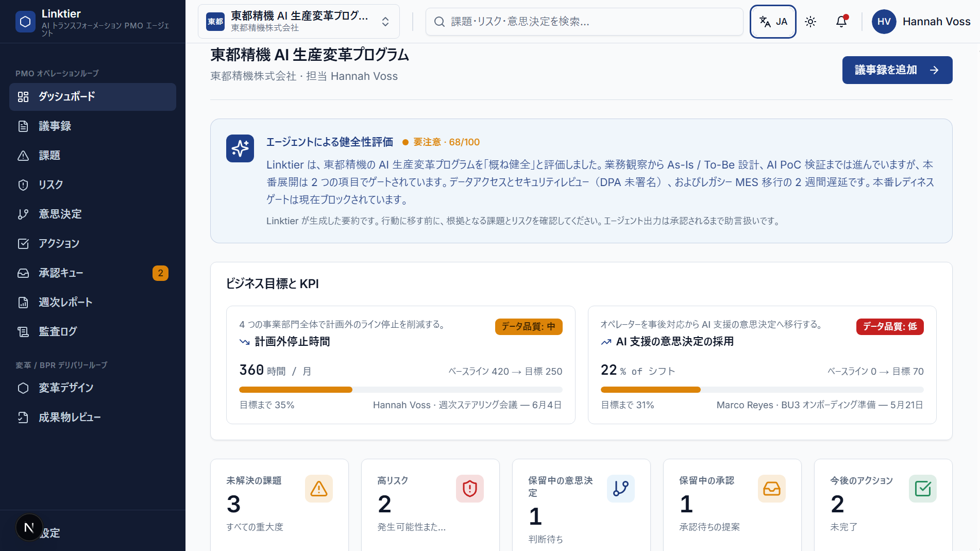The width and height of the screenshot is (980, 551).
Task: Click the 要注意 · 68/100 status badge
Action: coord(441,142)
